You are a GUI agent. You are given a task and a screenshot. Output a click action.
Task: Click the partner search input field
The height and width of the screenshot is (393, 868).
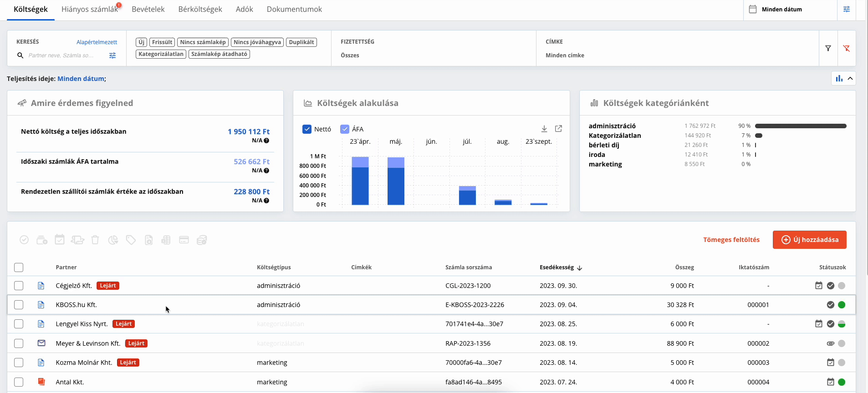click(x=61, y=55)
